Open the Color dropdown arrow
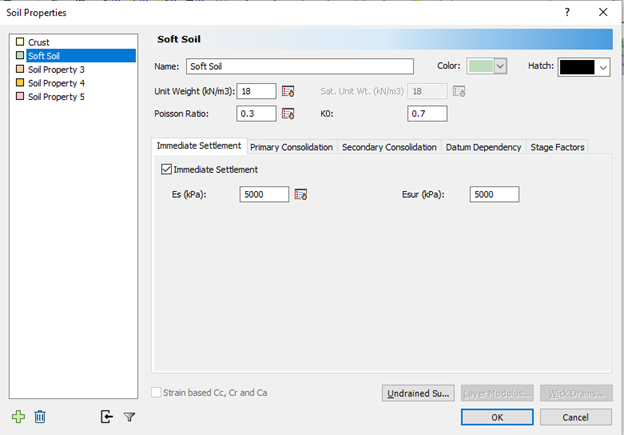 coord(500,66)
